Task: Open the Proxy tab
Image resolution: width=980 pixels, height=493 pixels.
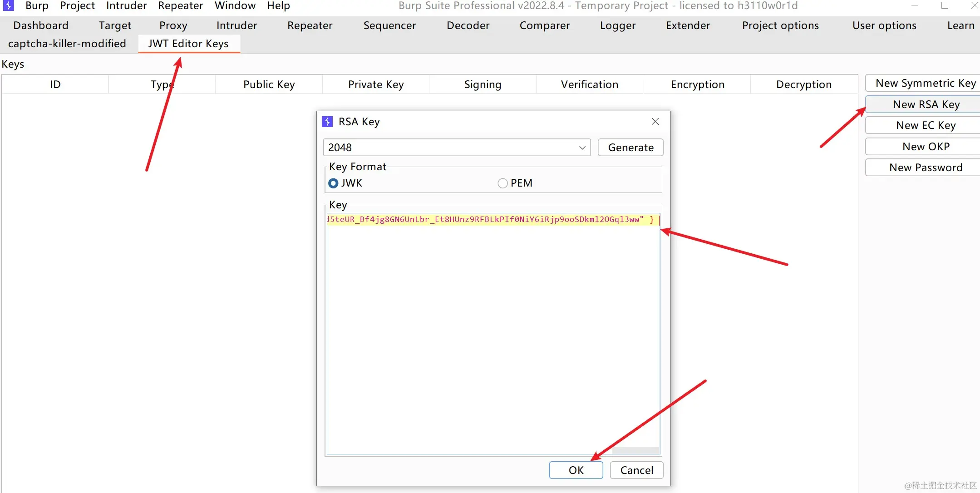Action: tap(173, 25)
